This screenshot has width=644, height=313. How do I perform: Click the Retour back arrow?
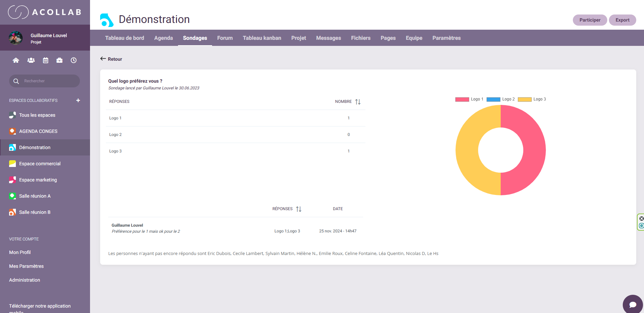tap(111, 59)
